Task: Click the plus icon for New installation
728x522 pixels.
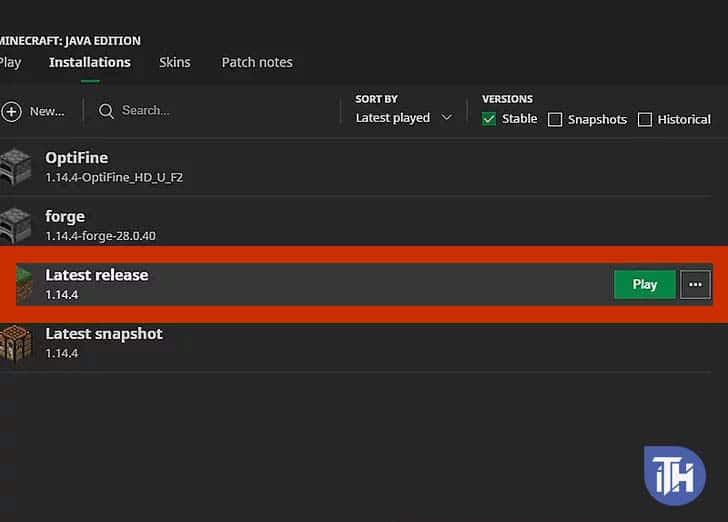Action: pyautogui.click(x=11, y=111)
